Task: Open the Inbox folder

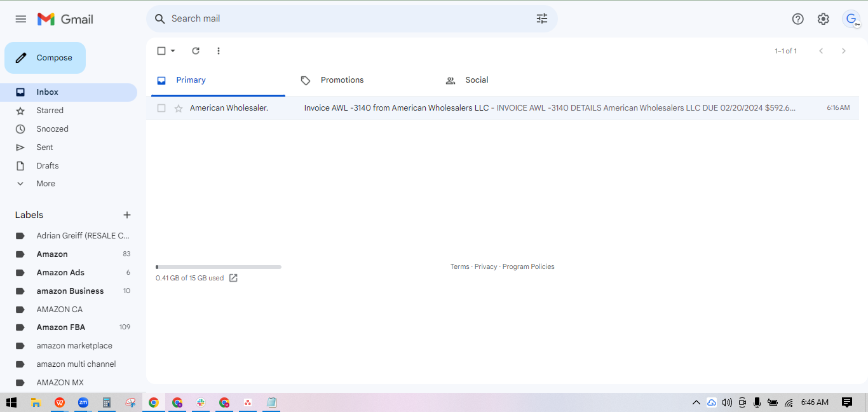Action: (69, 92)
